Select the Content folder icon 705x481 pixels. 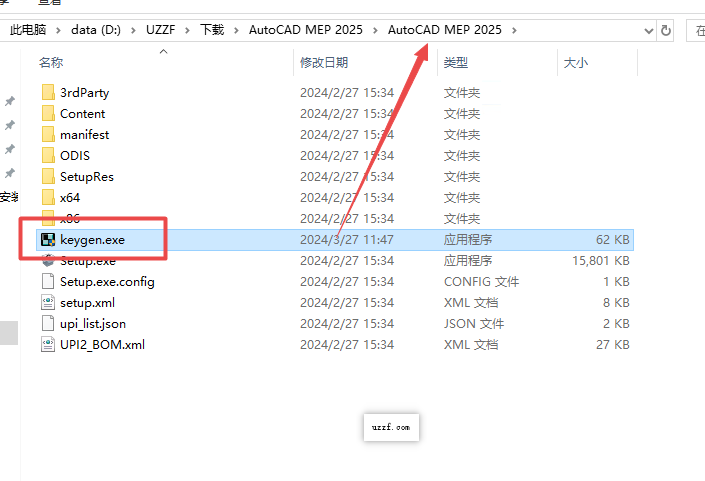(x=48, y=114)
